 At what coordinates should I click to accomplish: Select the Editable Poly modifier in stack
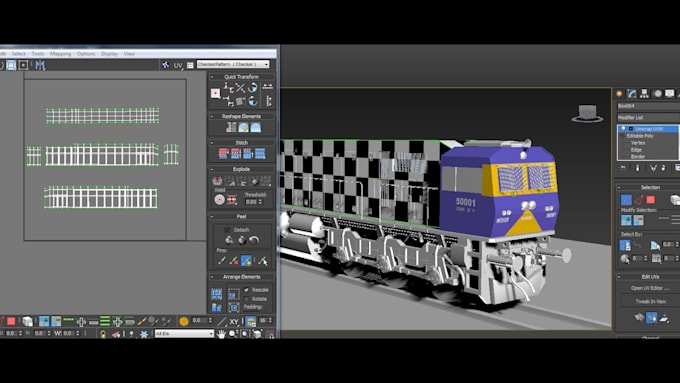pyautogui.click(x=640, y=136)
